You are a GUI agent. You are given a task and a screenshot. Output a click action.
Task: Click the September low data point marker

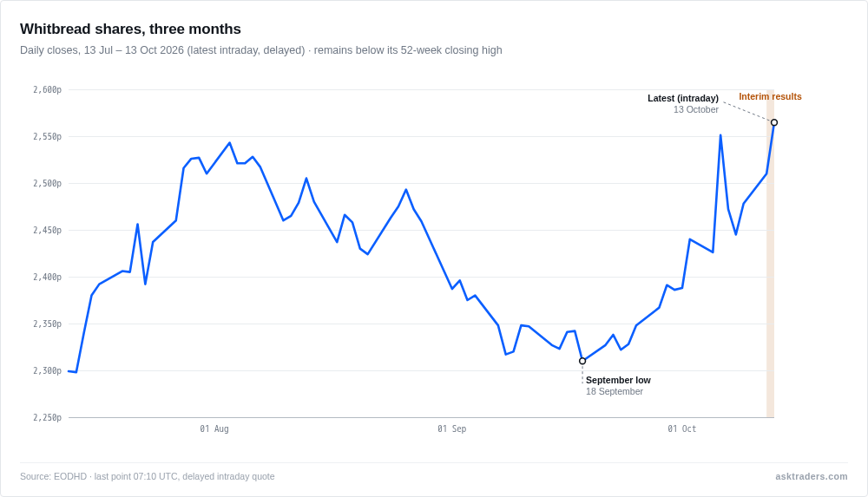(582, 361)
